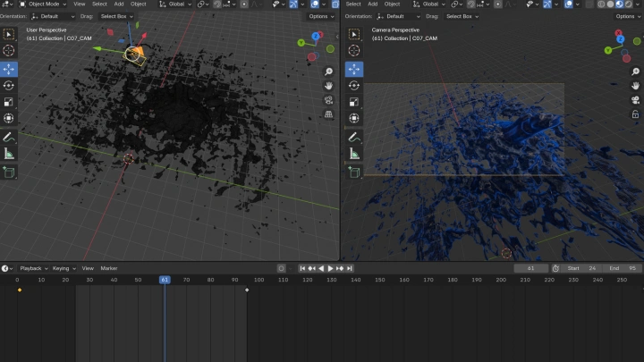
Task: Select the Select Box tool in left viewport
Action: 9,34
